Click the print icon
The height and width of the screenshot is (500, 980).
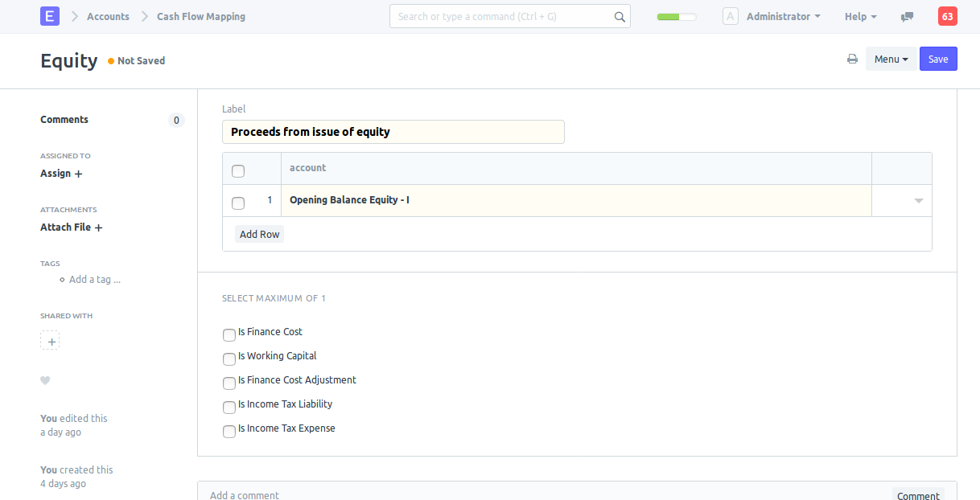pos(852,59)
